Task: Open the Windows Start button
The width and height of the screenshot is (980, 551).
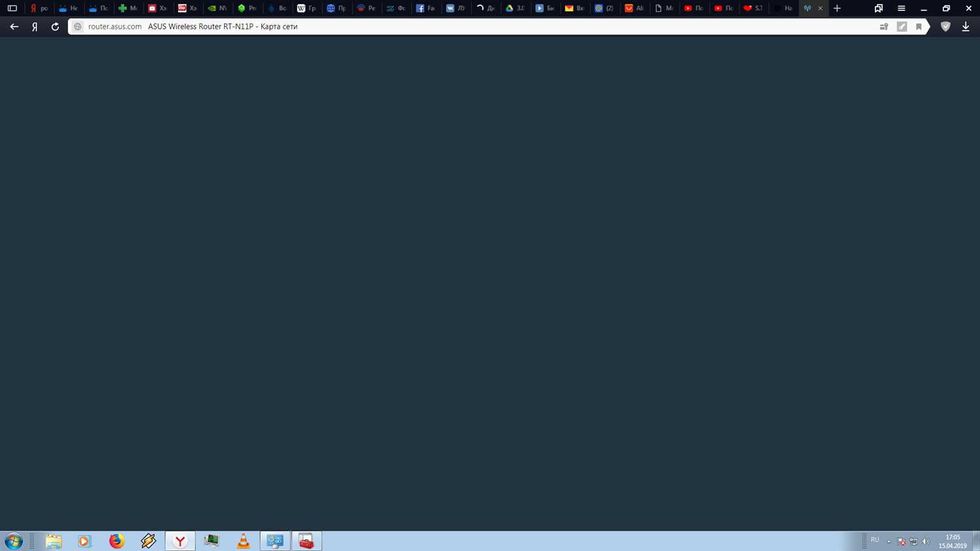Action: pos(13,541)
